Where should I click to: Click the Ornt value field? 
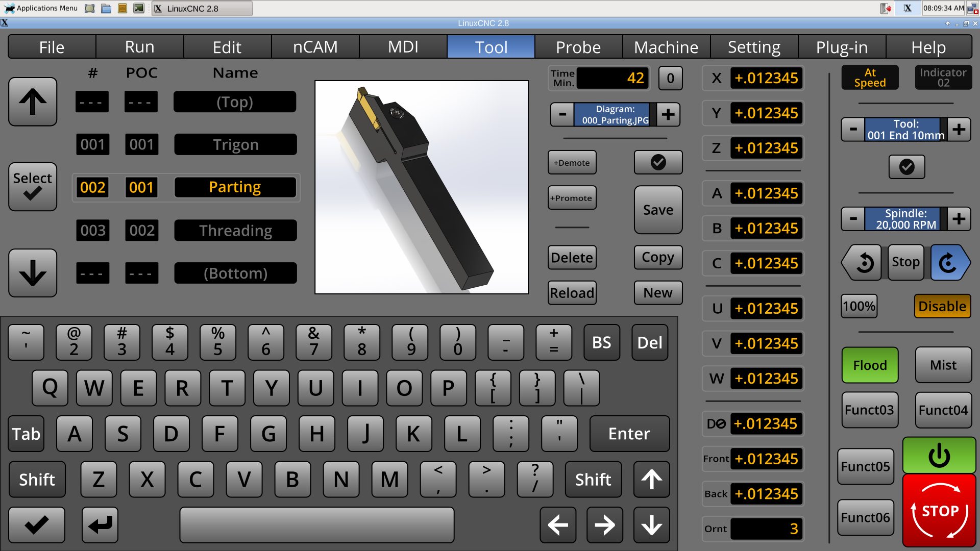pos(766,529)
